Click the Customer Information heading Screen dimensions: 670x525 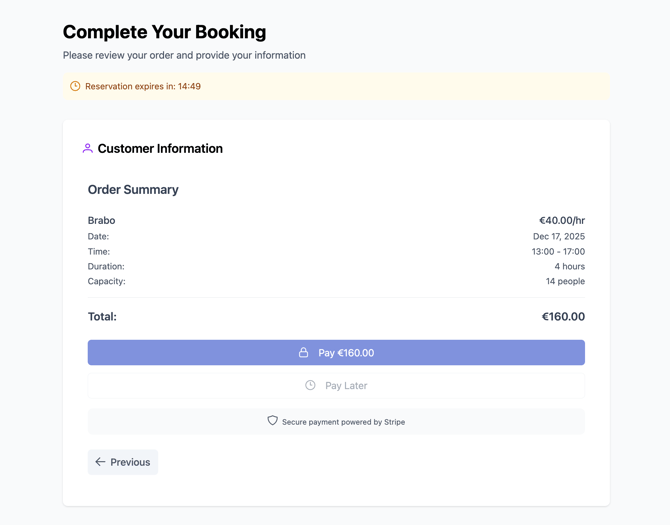coord(160,148)
